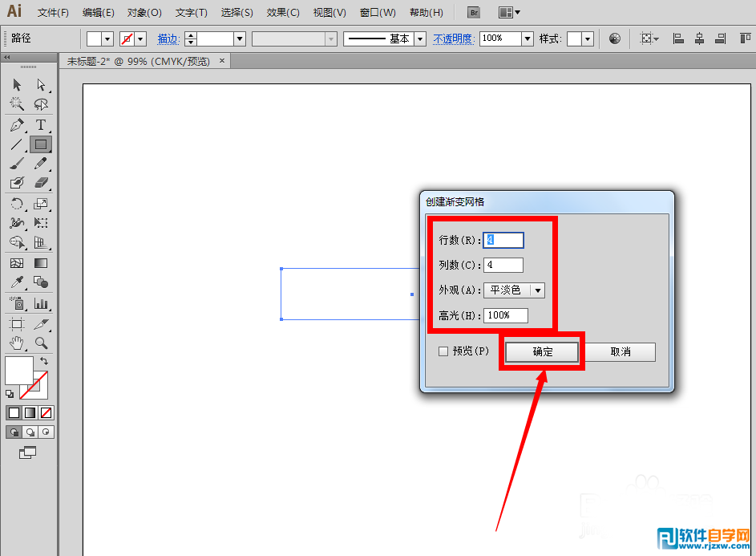Select the Column Graph tool
Viewport: 756px width, 556px height.
click(x=41, y=303)
